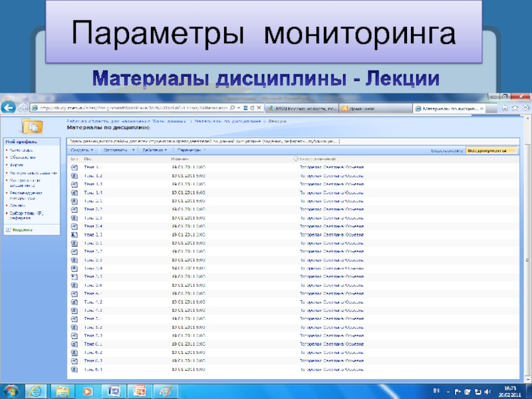Click the file icon of Тема 1.1
532x399 pixels.
[x=74, y=168]
